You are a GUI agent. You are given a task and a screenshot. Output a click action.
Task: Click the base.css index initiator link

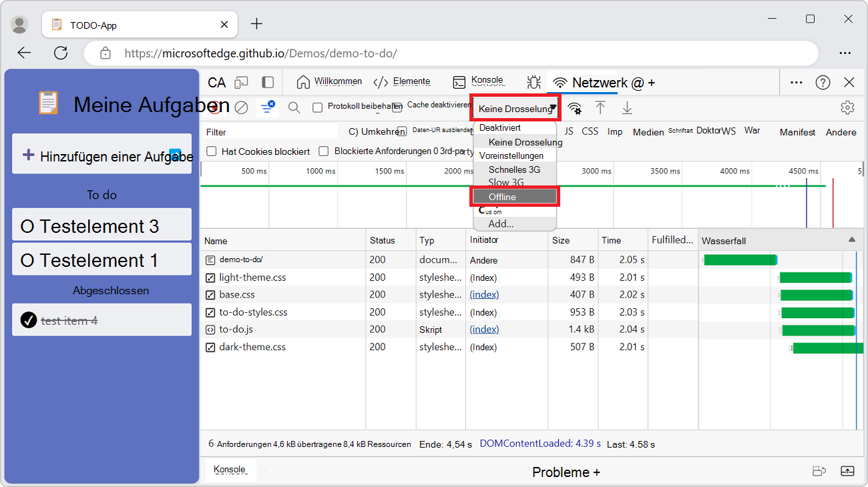point(484,295)
